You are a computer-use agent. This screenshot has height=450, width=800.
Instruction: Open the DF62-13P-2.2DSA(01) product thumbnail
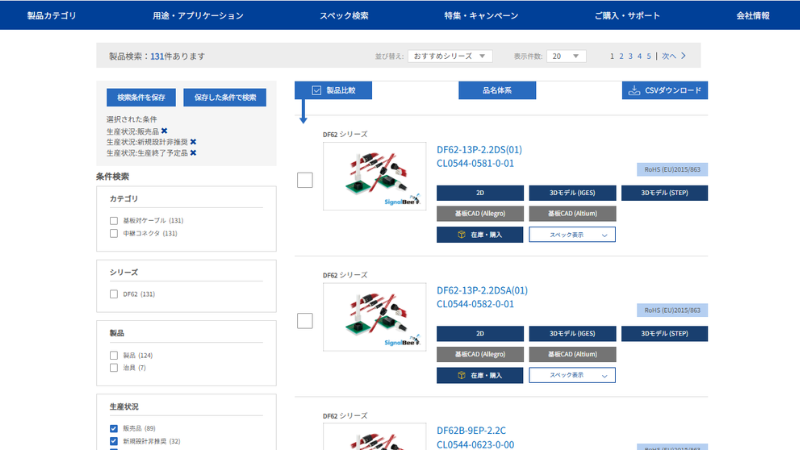tap(374, 317)
